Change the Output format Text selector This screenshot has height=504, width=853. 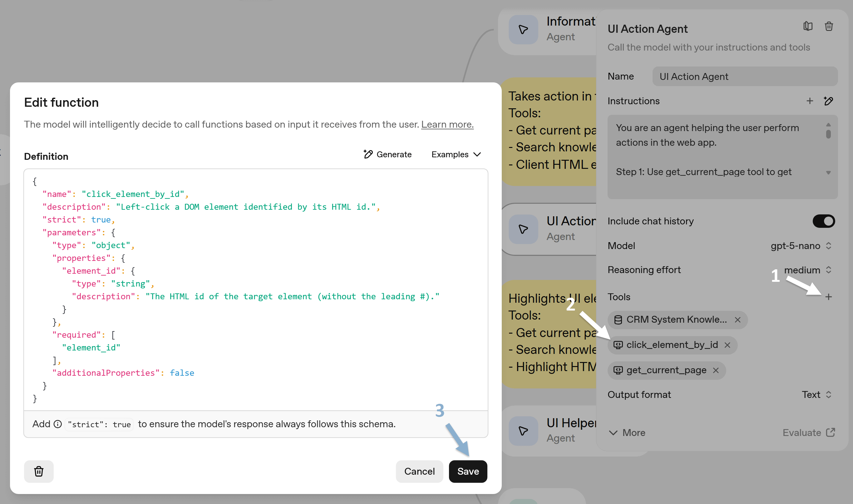point(817,395)
